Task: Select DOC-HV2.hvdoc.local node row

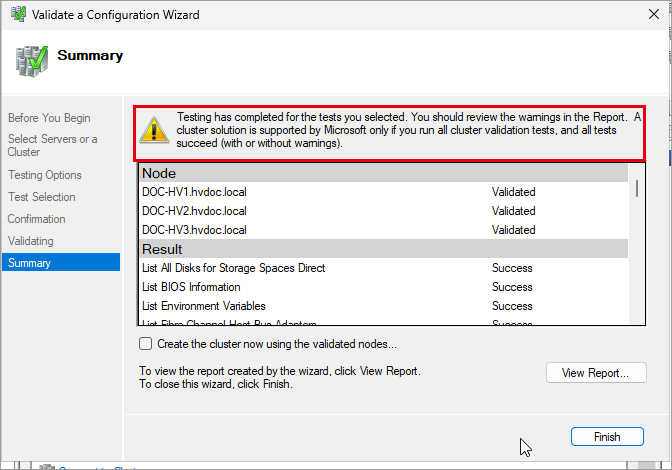Action: click(384, 211)
